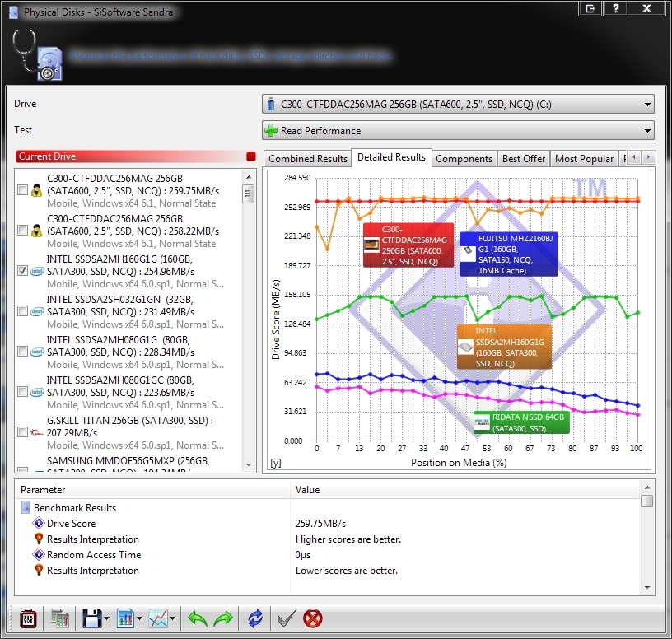Click the [y] axis toggle below chart

pyautogui.click(x=276, y=463)
